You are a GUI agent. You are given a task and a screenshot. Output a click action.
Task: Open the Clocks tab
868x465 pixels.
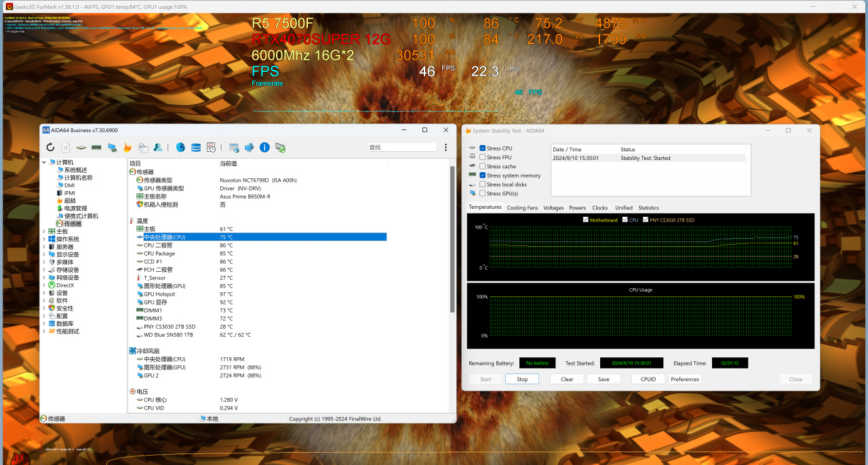click(x=600, y=207)
